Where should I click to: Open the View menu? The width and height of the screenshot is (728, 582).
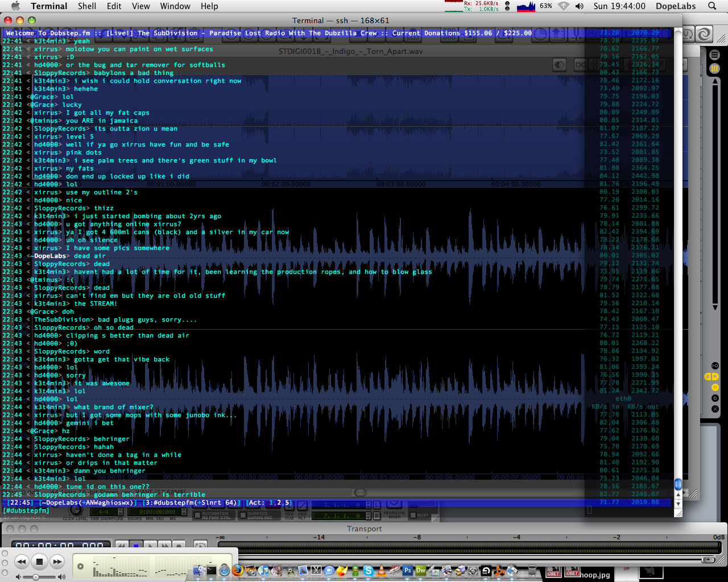(140, 6)
